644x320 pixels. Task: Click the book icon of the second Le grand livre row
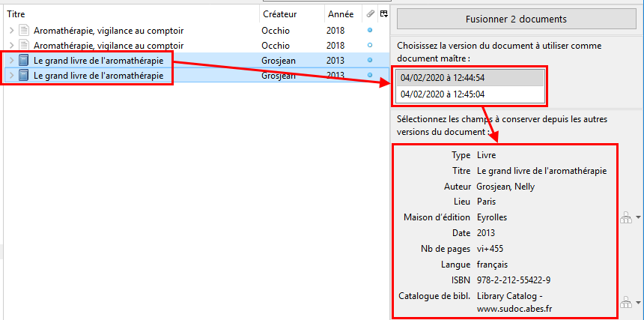[x=24, y=75]
